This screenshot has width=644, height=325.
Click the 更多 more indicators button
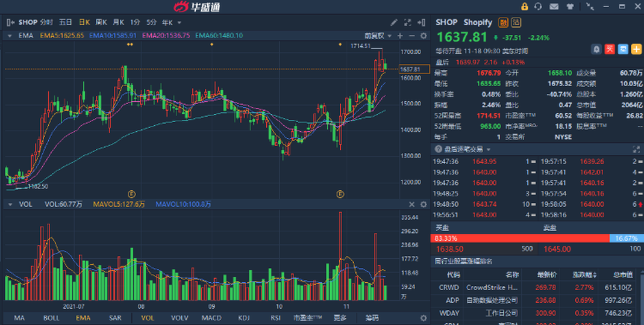[340, 318]
